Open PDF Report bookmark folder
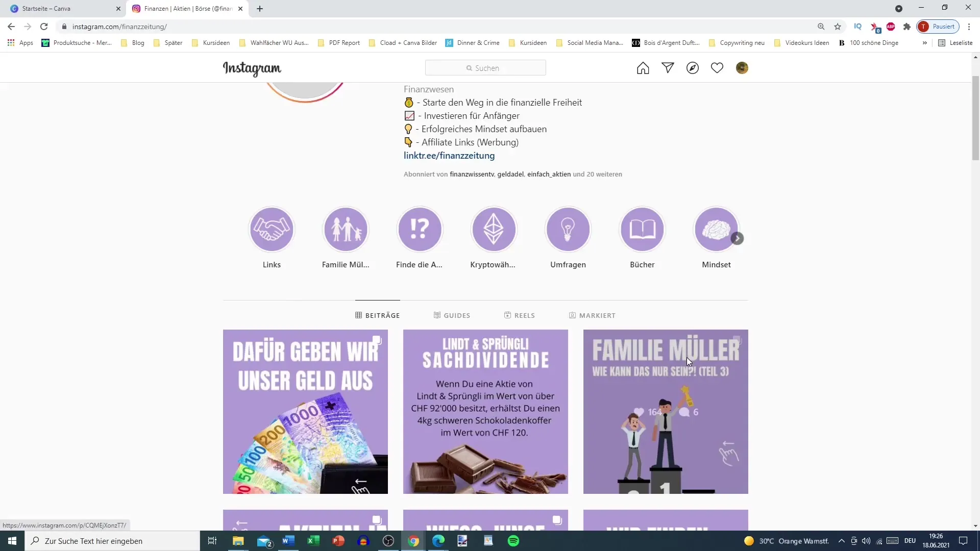980x551 pixels. [339, 43]
